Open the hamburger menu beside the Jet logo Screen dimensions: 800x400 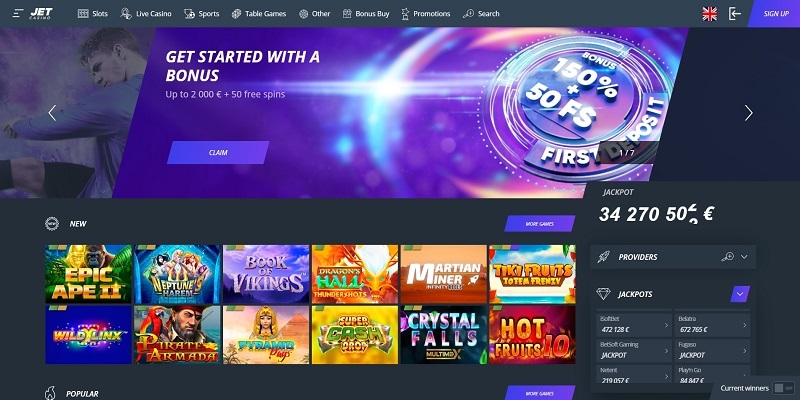[18, 14]
